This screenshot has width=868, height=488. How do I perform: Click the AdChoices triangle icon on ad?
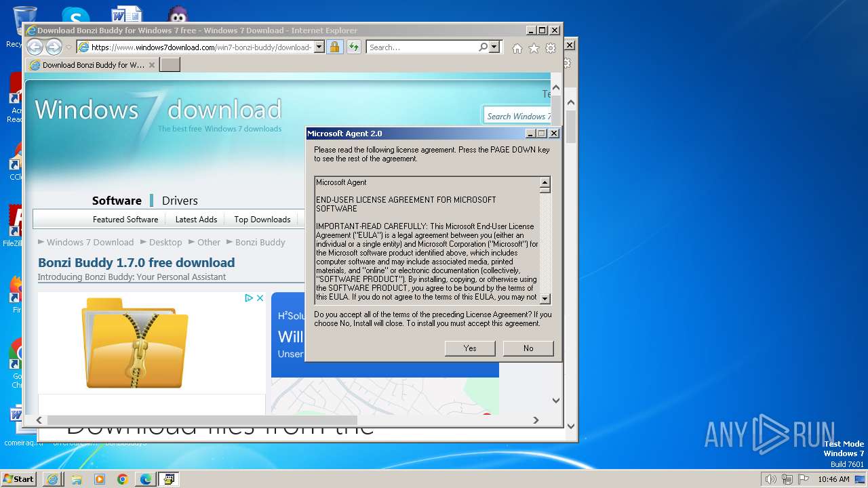249,298
